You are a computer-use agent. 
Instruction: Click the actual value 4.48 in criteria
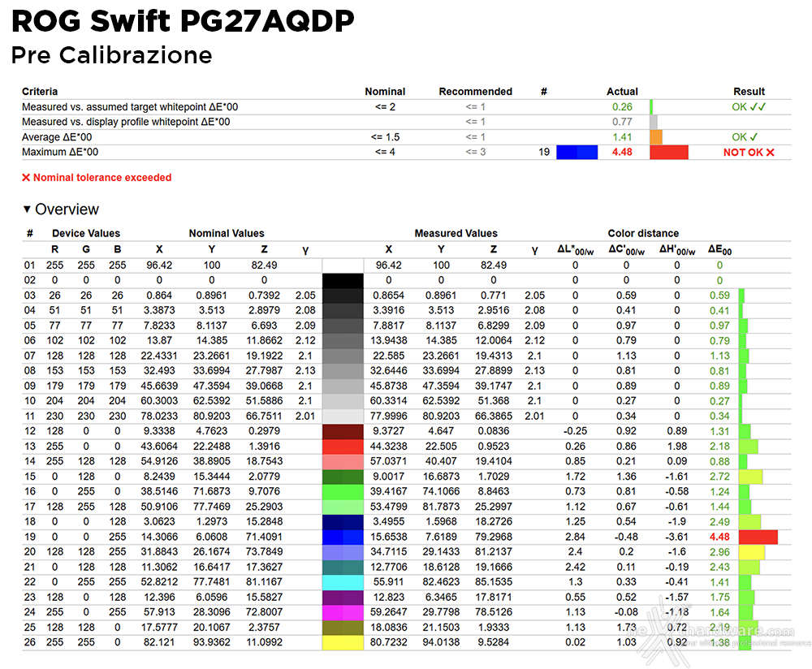click(x=622, y=153)
